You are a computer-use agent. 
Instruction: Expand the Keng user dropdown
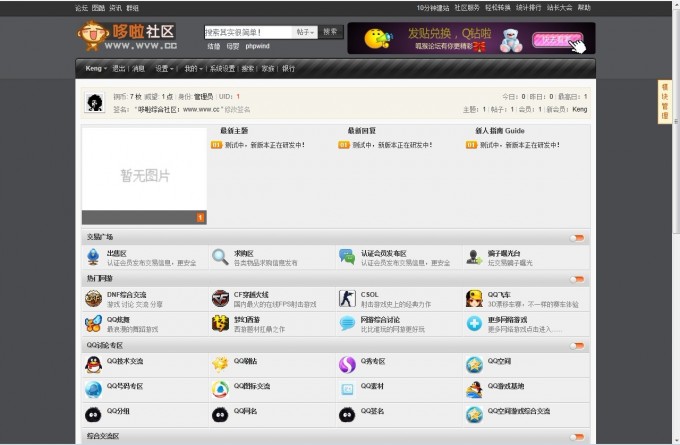pos(96,69)
